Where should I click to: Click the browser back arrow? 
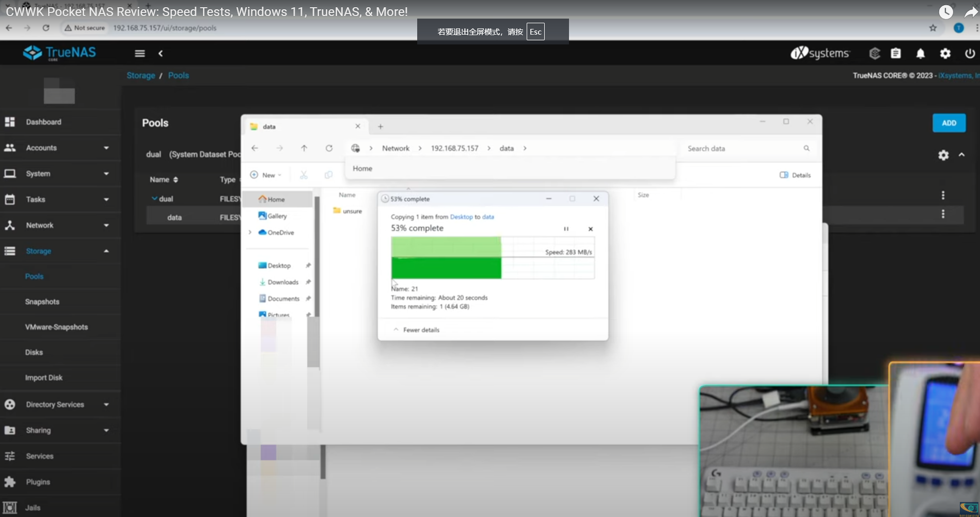(9, 28)
